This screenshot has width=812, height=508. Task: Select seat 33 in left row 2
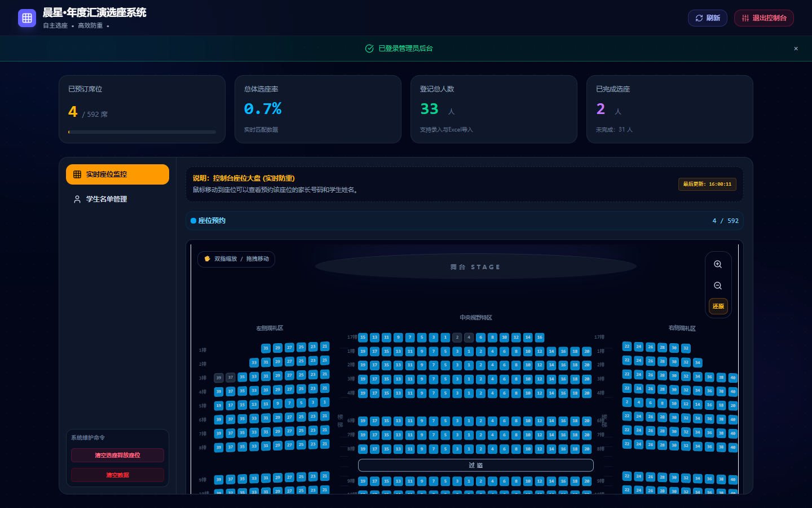click(x=254, y=363)
